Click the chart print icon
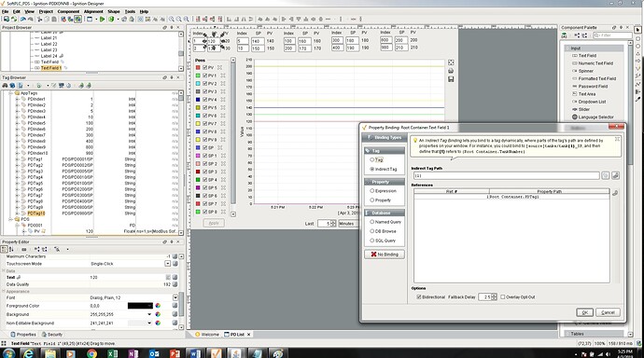Image resolution: width=644 pixels, height=358 pixels. 451,71
